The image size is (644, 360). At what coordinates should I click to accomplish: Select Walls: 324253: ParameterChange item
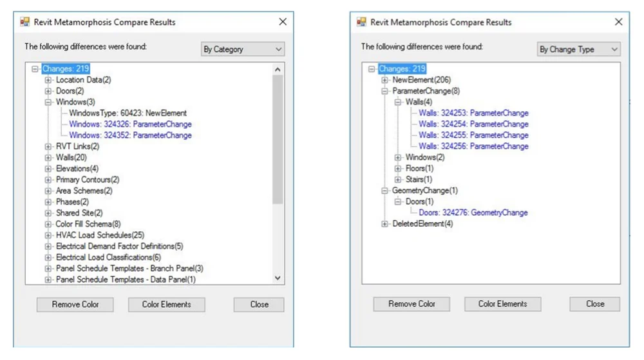(x=473, y=113)
